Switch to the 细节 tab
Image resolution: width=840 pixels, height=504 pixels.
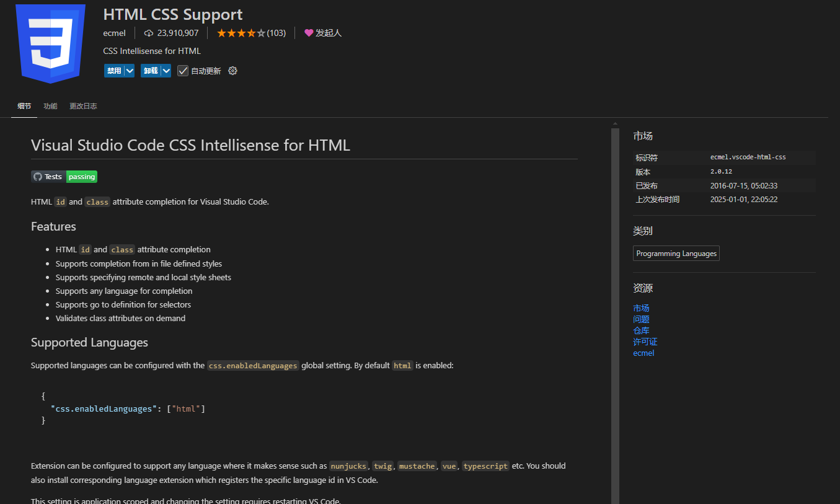(x=24, y=106)
